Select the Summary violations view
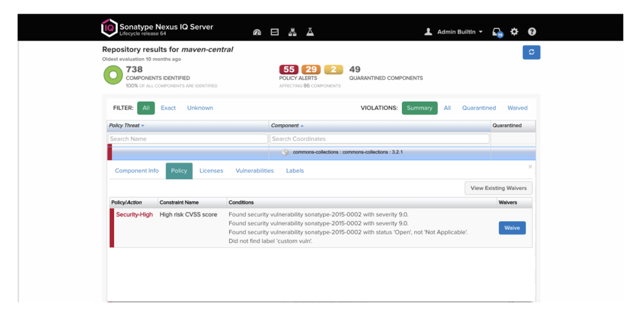Image resolution: width=644 pixels, height=313 pixels. (x=419, y=108)
